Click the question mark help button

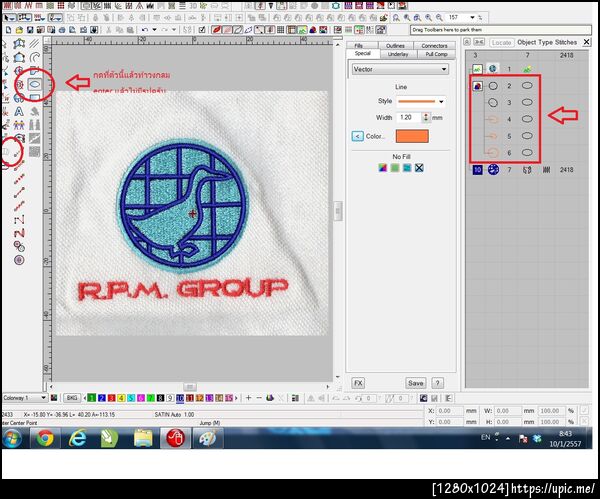click(x=437, y=383)
